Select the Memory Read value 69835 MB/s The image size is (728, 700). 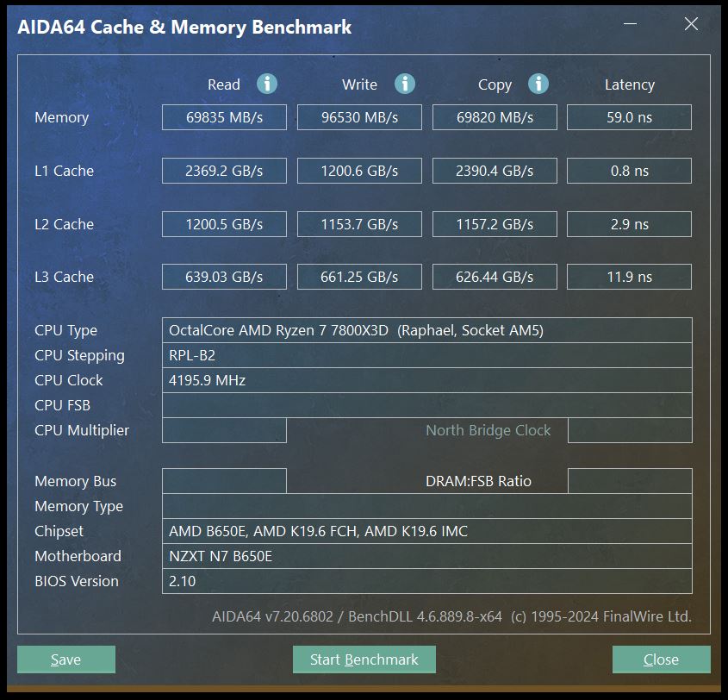[224, 117]
